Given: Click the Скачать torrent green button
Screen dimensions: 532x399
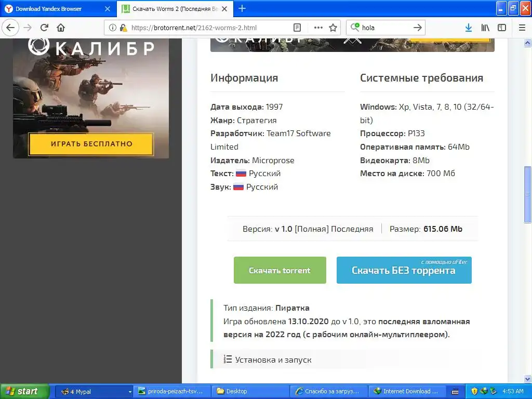Looking at the screenshot, I should pyautogui.click(x=280, y=270).
